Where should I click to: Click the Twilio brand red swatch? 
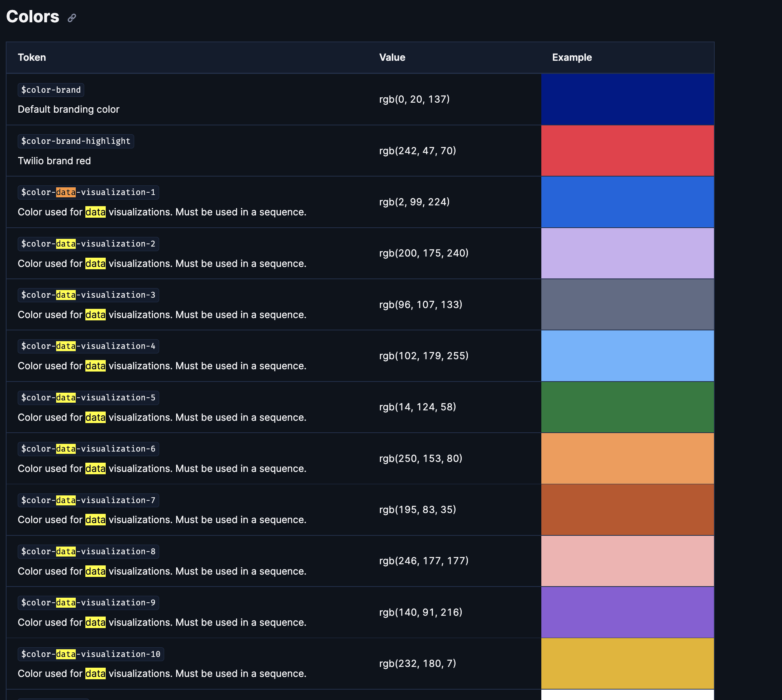coord(627,151)
